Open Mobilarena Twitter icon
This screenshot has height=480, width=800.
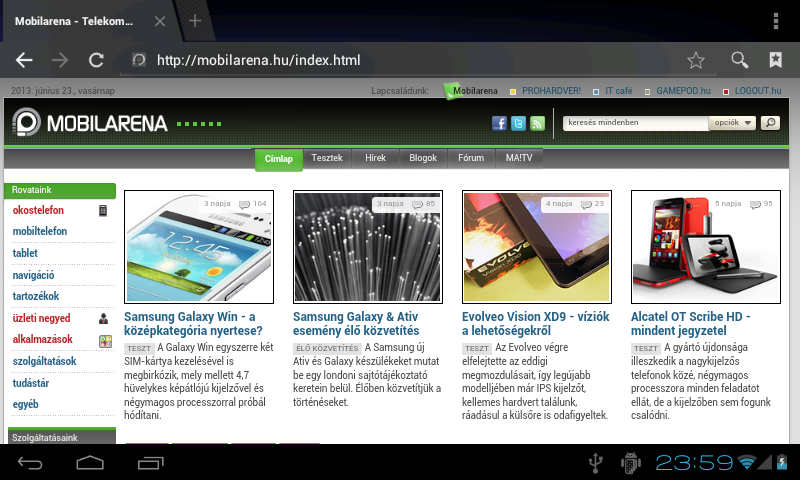tap(518, 123)
